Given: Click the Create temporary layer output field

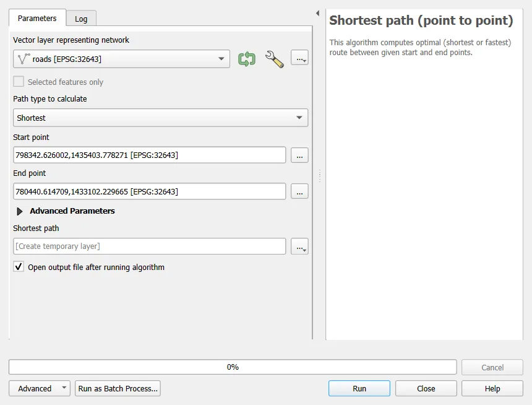Looking at the screenshot, I should coord(150,246).
